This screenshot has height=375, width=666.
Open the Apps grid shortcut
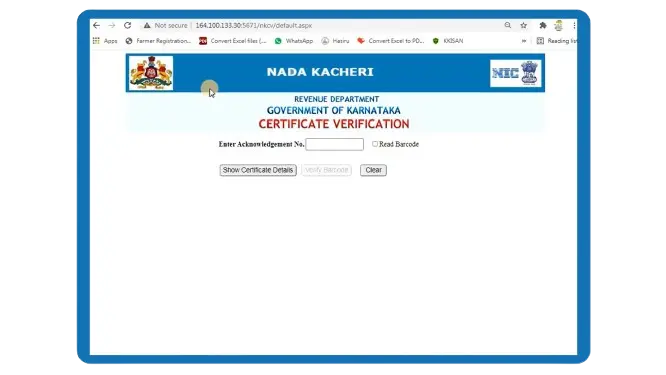pos(105,41)
